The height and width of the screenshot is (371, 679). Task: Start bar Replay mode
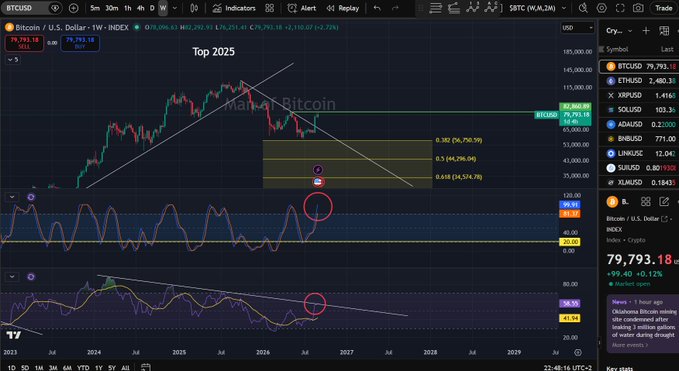pos(343,8)
